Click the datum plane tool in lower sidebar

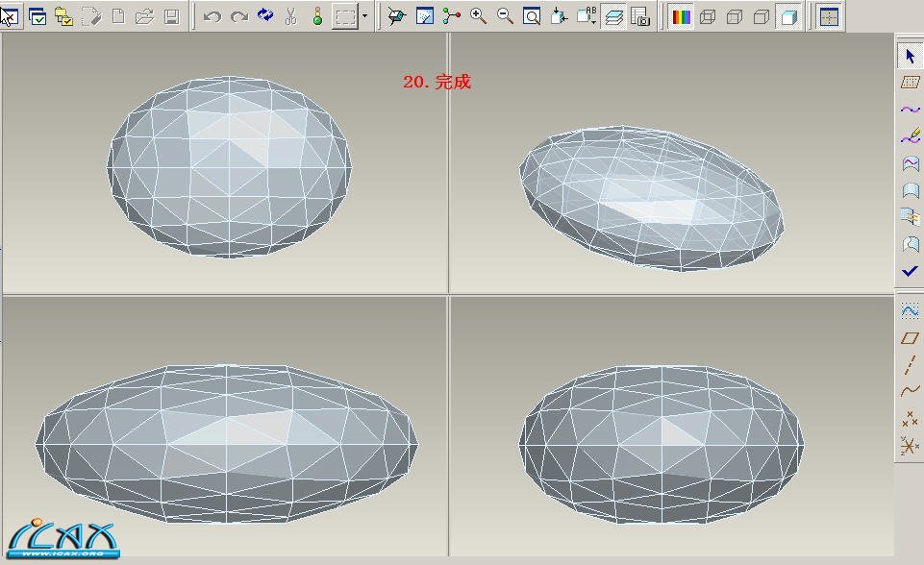(x=910, y=338)
